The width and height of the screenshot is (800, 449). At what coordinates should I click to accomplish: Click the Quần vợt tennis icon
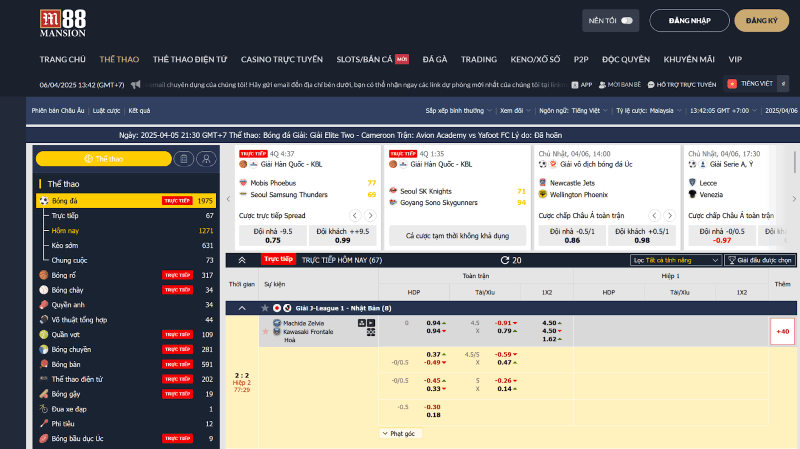click(x=44, y=335)
